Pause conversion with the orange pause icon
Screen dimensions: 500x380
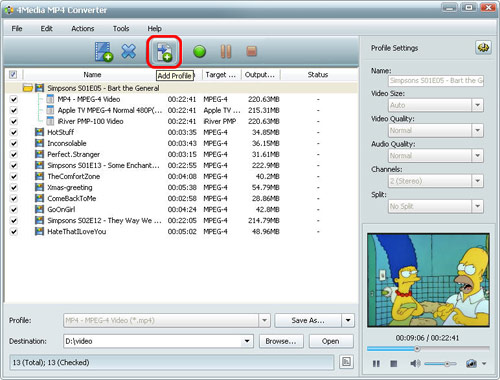click(x=226, y=52)
